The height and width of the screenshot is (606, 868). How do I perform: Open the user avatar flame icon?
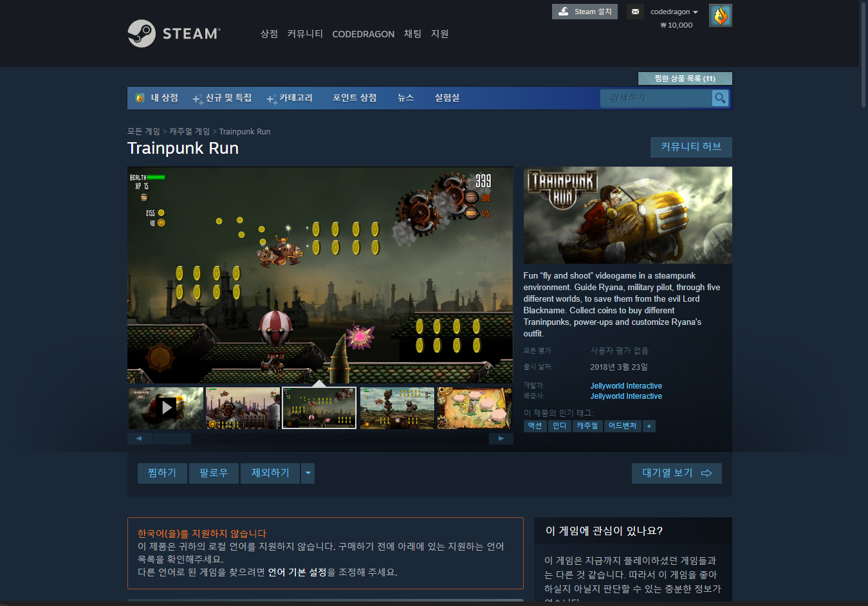click(x=720, y=15)
